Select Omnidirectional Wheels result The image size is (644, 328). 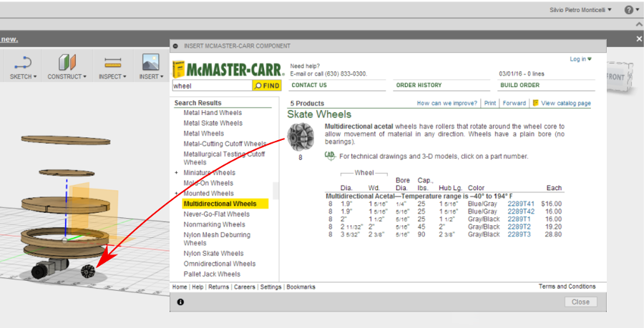[x=220, y=264]
